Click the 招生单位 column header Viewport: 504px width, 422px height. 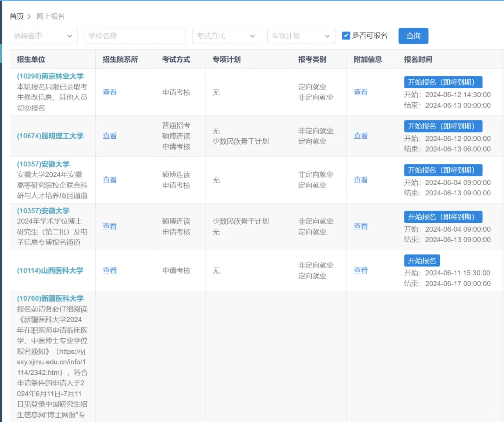(31, 59)
